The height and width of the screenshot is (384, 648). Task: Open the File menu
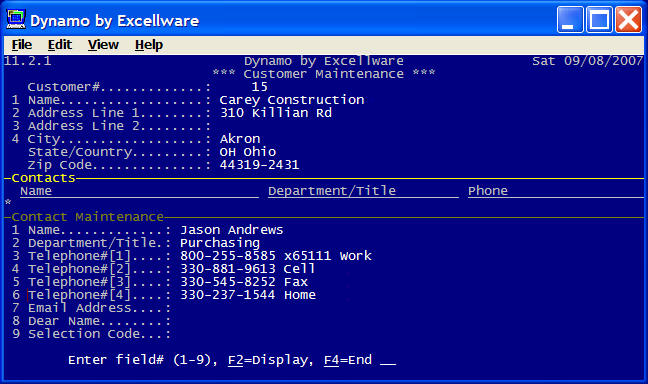click(22, 45)
